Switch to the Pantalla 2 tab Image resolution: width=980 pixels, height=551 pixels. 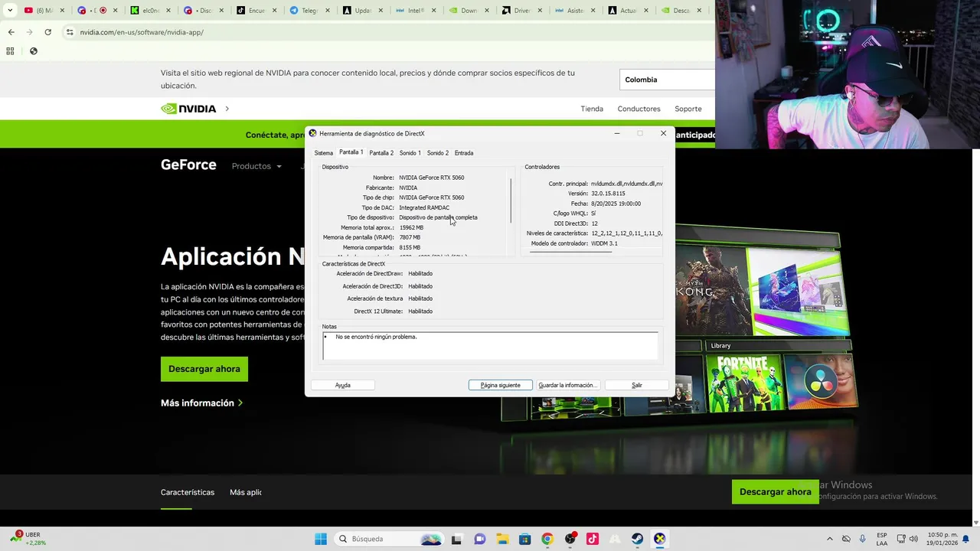381,153
